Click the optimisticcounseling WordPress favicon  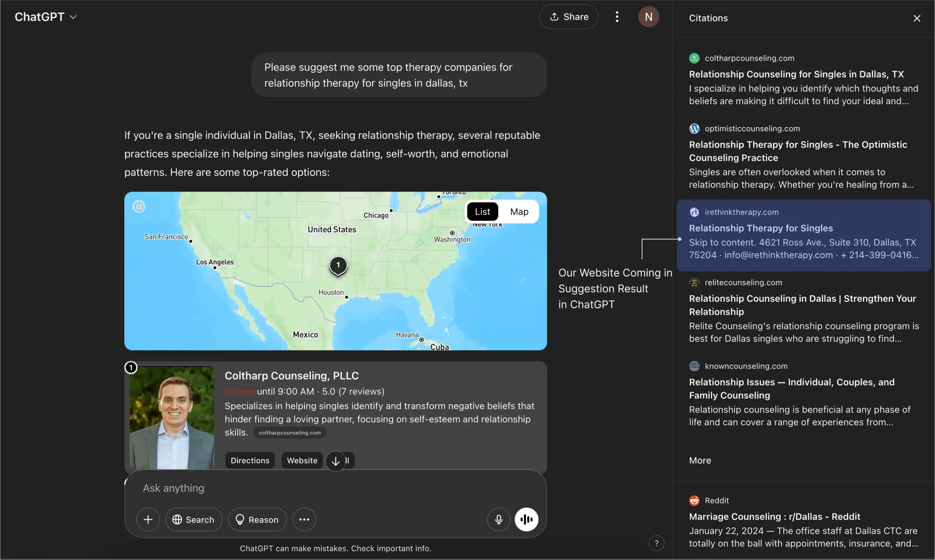694,129
